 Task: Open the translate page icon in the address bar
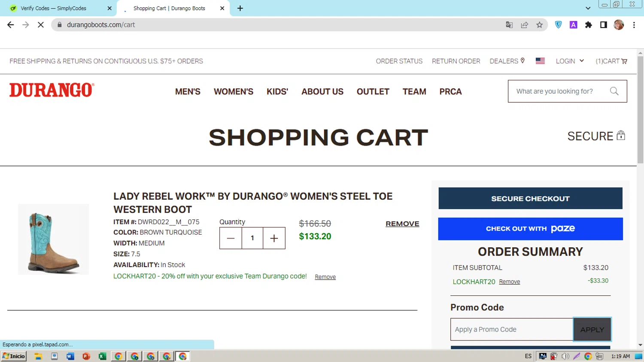click(x=509, y=25)
